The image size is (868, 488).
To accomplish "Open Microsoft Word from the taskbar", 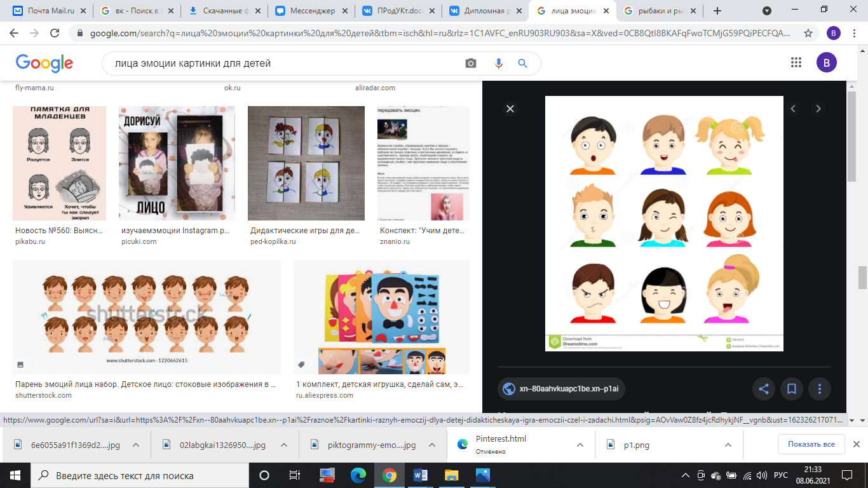I will click(x=421, y=475).
